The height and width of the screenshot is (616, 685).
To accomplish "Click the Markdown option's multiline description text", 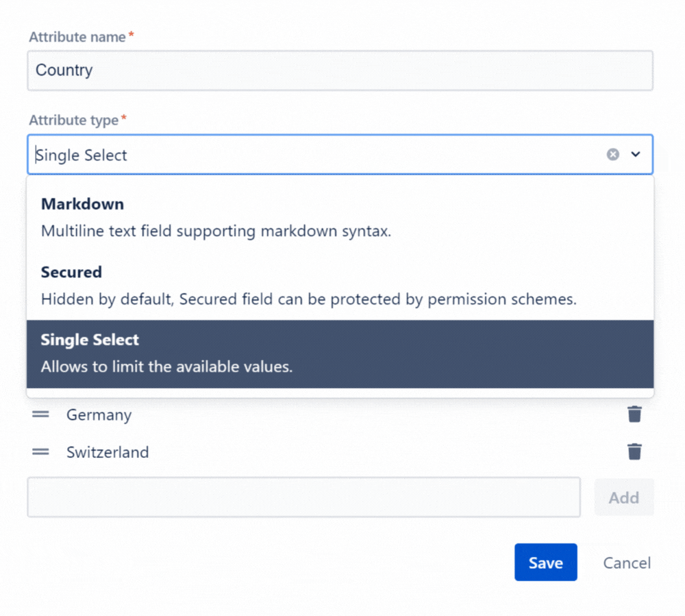I will (x=216, y=231).
